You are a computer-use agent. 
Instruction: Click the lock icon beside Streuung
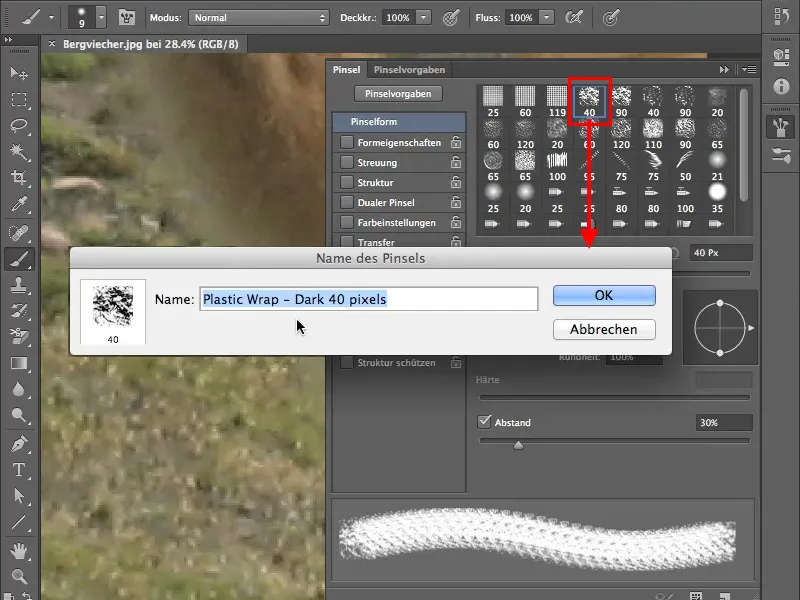coord(456,162)
